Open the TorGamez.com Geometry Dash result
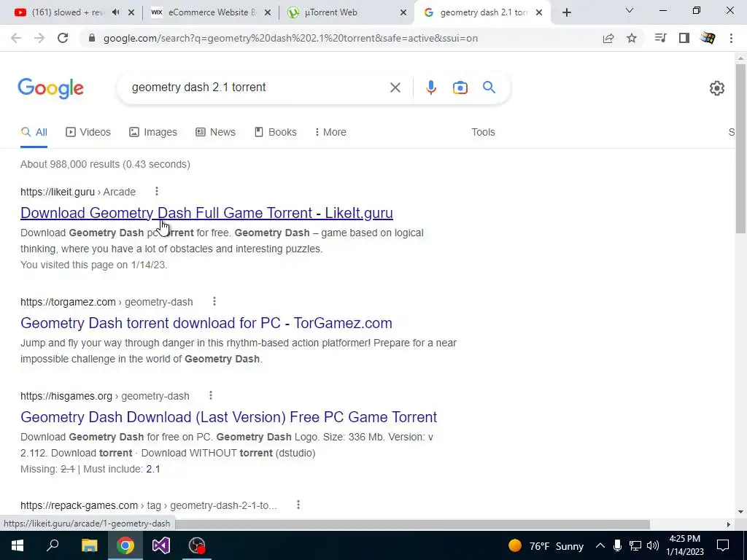Image resolution: width=747 pixels, height=560 pixels. click(206, 323)
